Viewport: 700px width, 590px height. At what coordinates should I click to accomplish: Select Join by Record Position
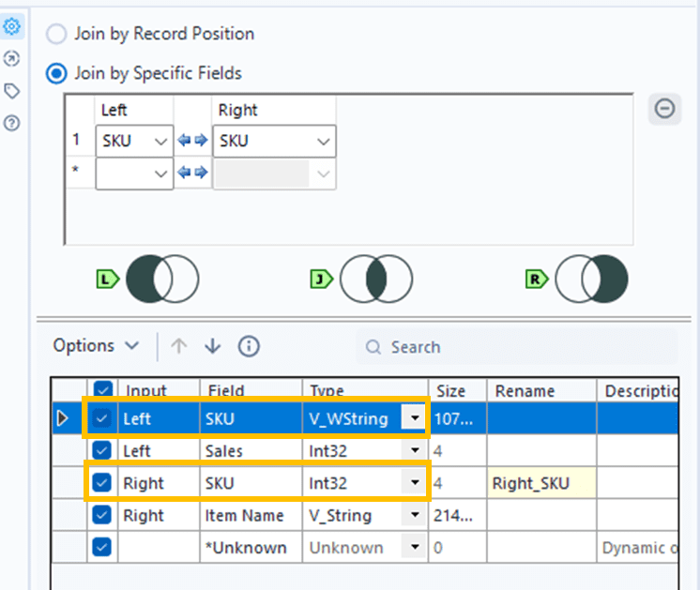(57, 34)
